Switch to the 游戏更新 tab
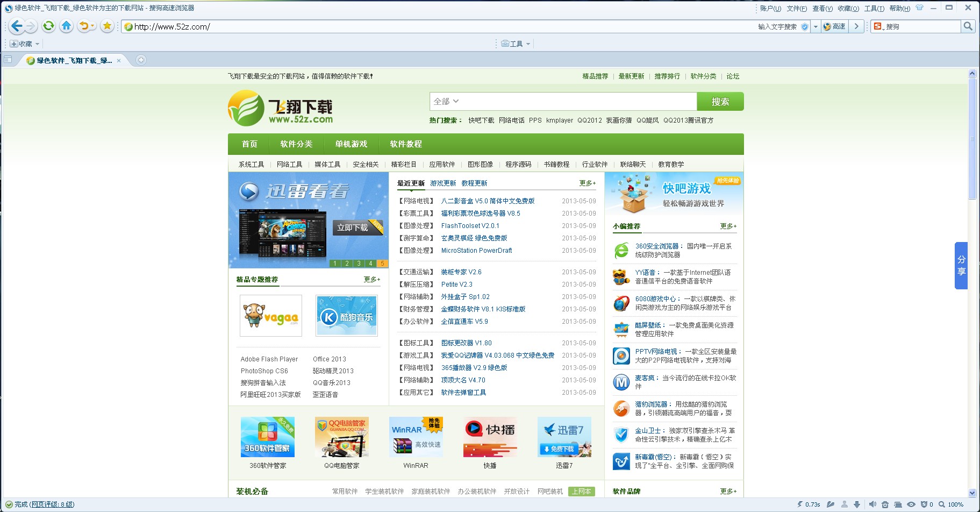 click(x=443, y=183)
